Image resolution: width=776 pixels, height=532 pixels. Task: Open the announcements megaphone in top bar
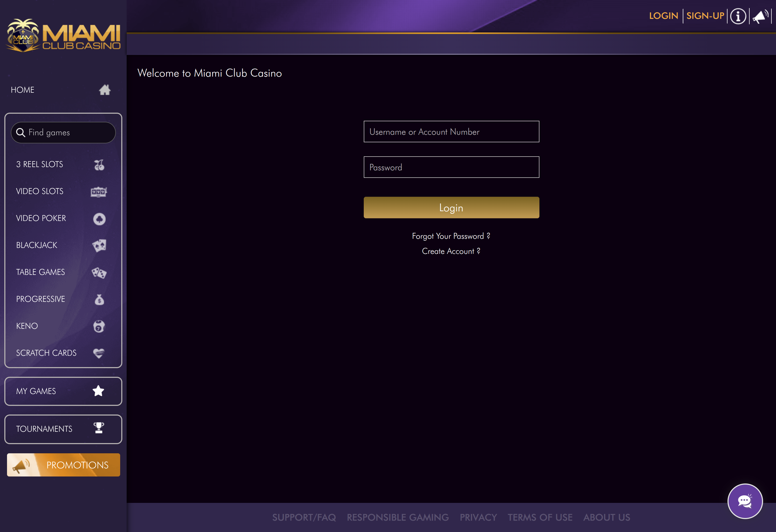(761, 16)
